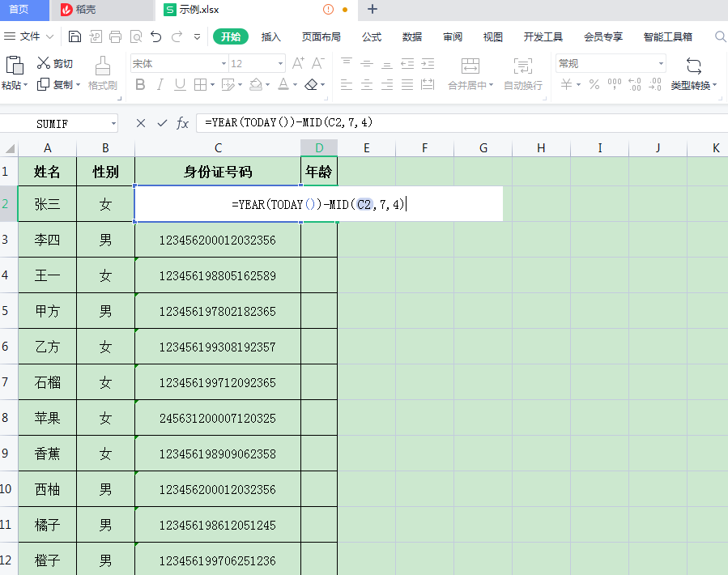
Task: Expand quick access toolbar customize arrow
Action: tap(198, 36)
